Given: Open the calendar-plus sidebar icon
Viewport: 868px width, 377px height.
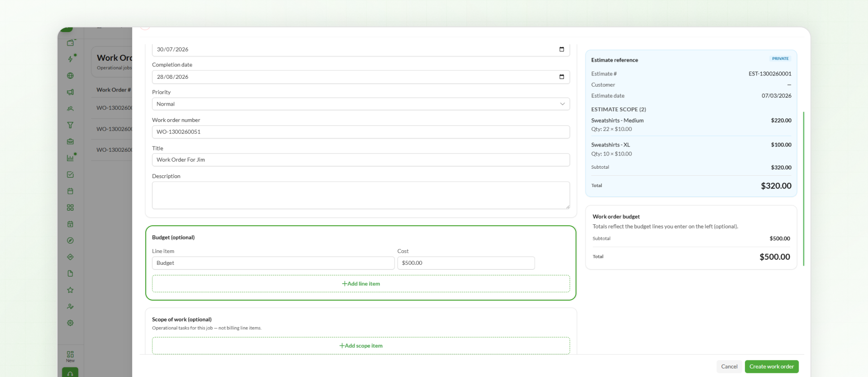Looking at the screenshot, I should [x=70, y=224].
